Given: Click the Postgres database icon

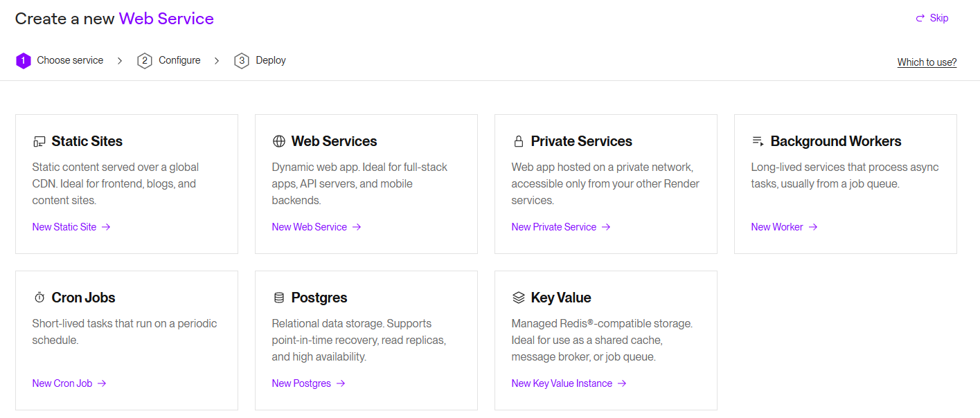Looking at the screenshot, I should 279,298.
